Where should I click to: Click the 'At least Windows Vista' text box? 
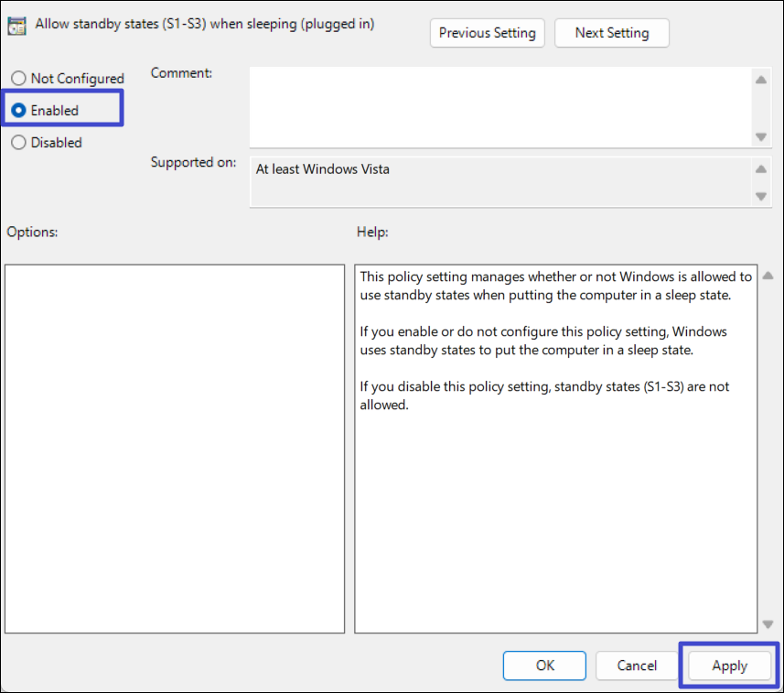pyautogui.click(x=499, y=182)
